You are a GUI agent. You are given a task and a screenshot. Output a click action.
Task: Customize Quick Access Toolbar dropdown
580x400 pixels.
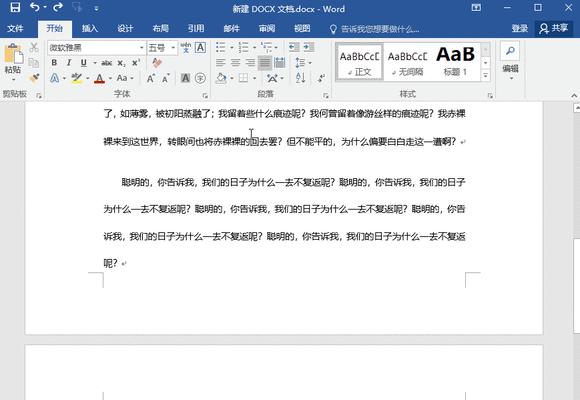point(96,8)
